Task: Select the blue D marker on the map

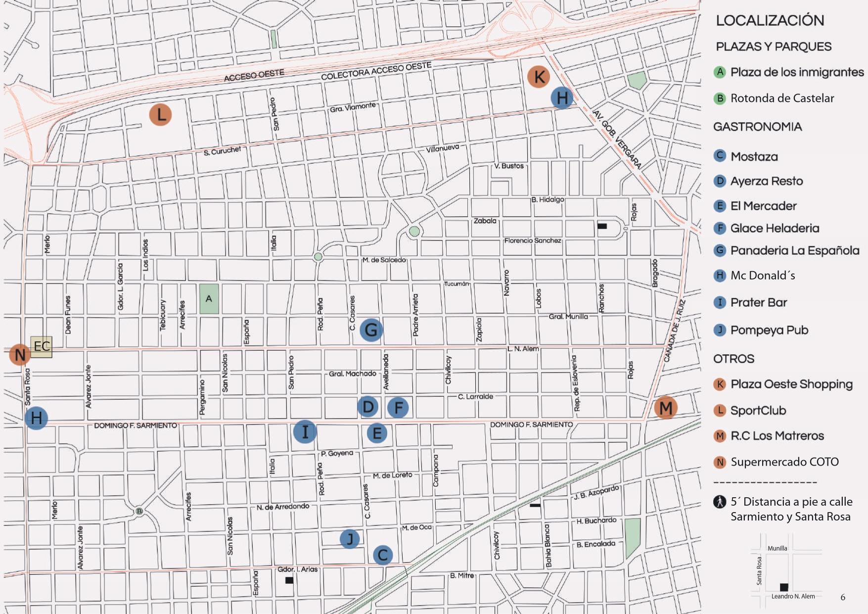Action: [368, 407]
